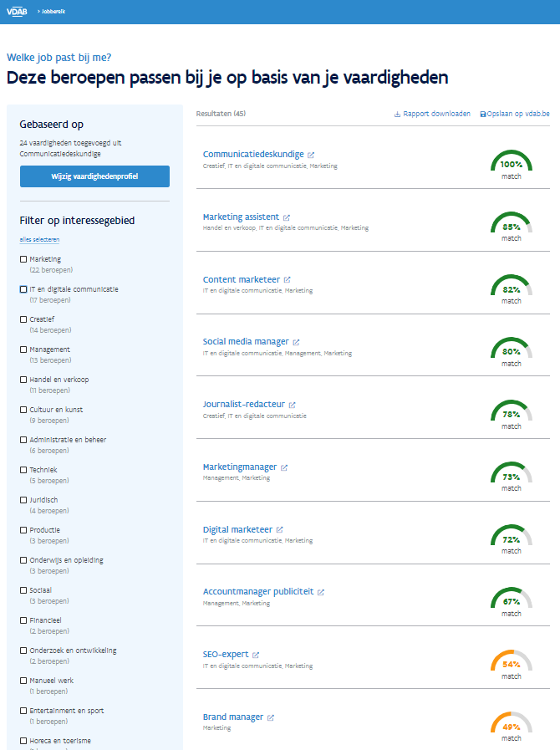Open the Digital marketeer job title link
Image resolution: width=560 pixels, height=750 pixels.
pos(237,529)
